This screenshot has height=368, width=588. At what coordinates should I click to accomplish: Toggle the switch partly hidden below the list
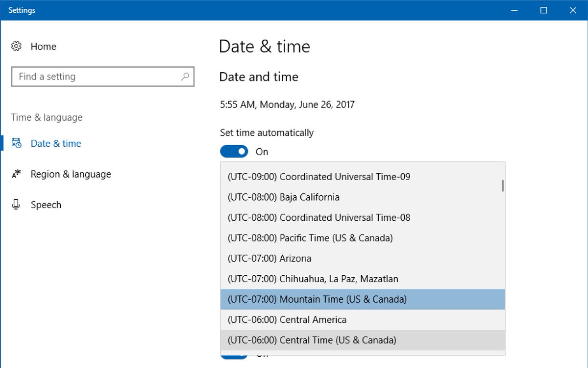pyautogui.click(x=234, y=355)
